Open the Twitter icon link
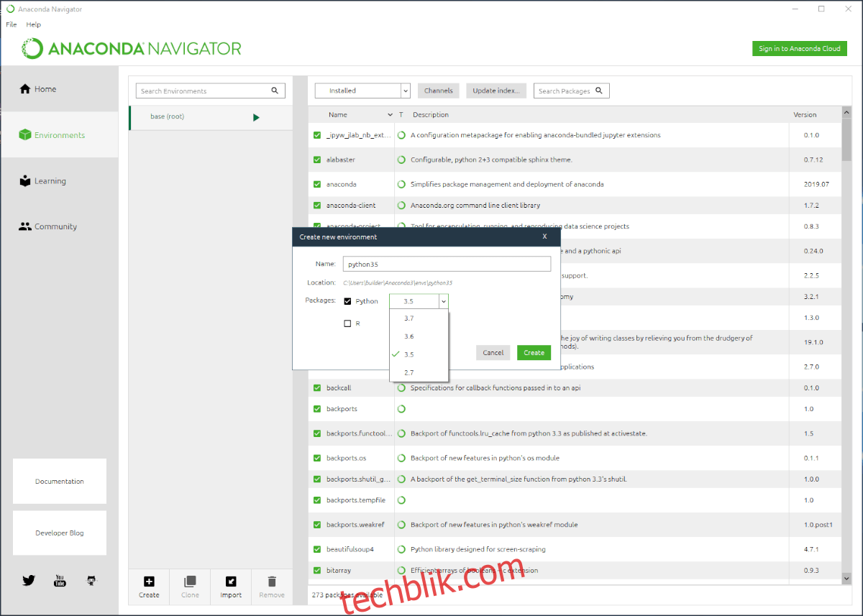The width and height of the screenshot is (863, 616). tap(29, 580)
